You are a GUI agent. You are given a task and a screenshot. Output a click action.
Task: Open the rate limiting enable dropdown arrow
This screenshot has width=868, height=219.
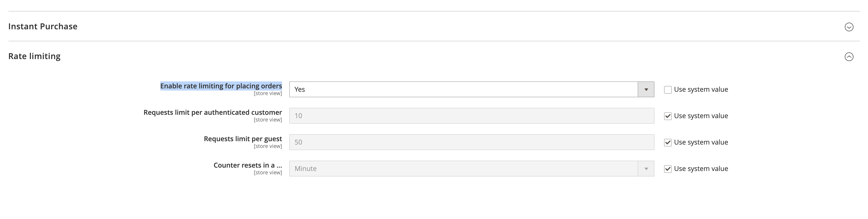pyautogui.click(x=646, y=89)
